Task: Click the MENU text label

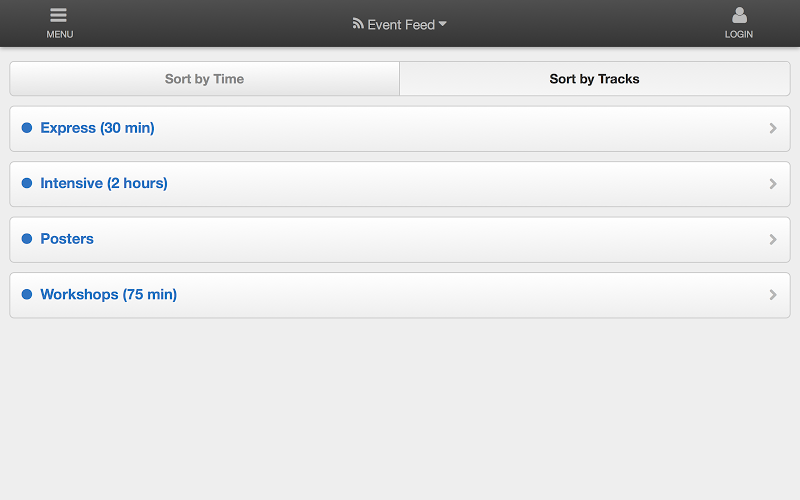Action: coord(60,34)
